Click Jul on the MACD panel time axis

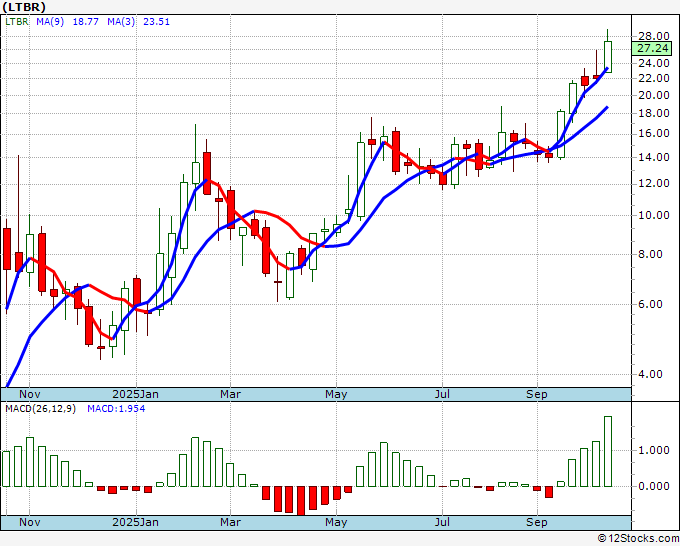(442, 522)
